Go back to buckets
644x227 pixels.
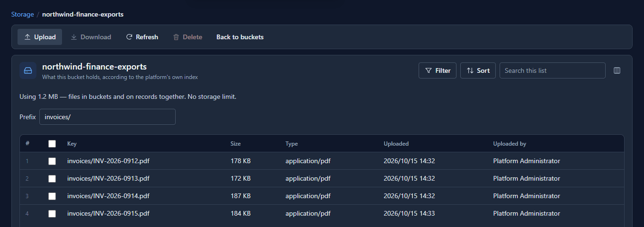[x=240, y=37]
